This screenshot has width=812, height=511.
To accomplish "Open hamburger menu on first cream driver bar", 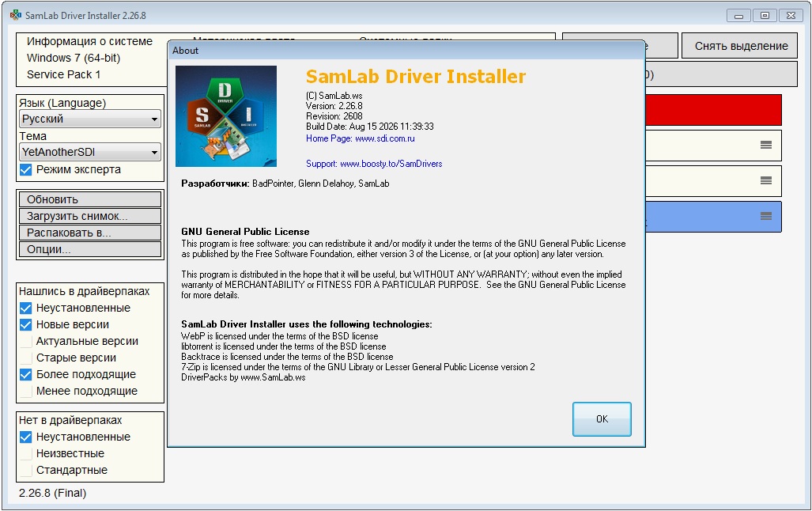I will point(766,145).
